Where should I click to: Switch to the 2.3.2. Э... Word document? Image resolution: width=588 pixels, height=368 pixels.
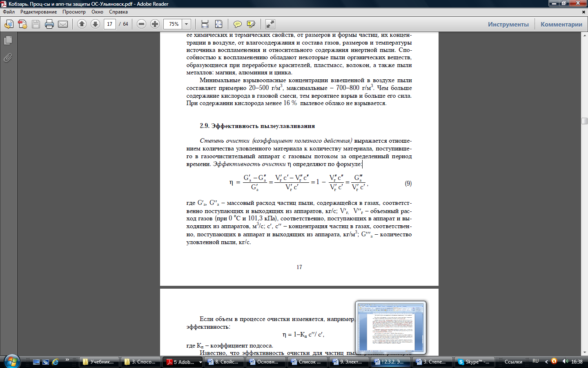391,362
